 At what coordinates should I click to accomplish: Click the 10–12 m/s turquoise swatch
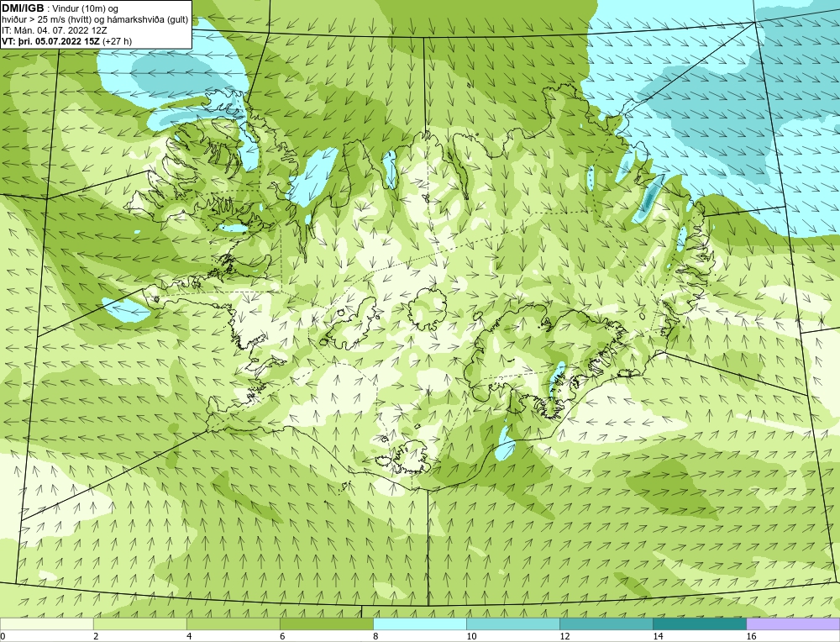(512, 624)
